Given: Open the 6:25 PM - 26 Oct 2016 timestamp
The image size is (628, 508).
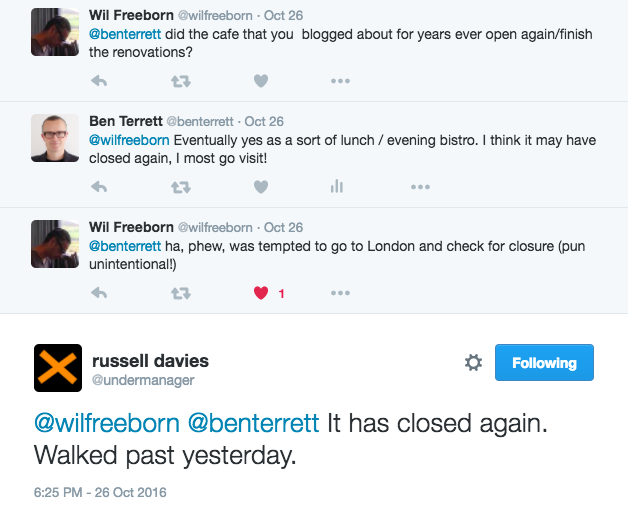Looking at the screenshot, I should 99,492.
